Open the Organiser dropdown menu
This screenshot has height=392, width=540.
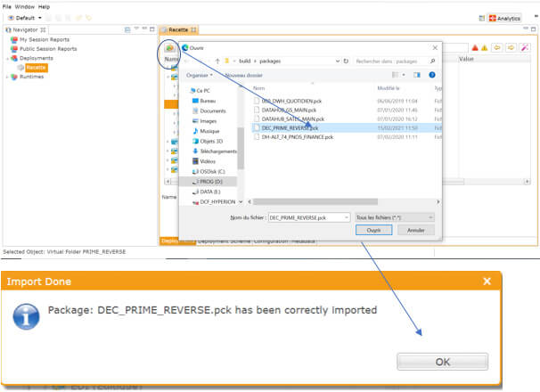(x=200, y=75)
